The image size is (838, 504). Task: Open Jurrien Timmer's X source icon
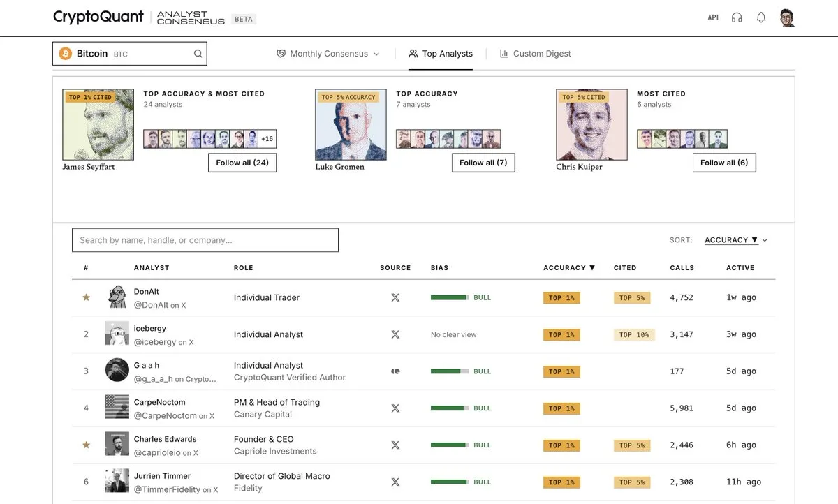coord(395,482)
